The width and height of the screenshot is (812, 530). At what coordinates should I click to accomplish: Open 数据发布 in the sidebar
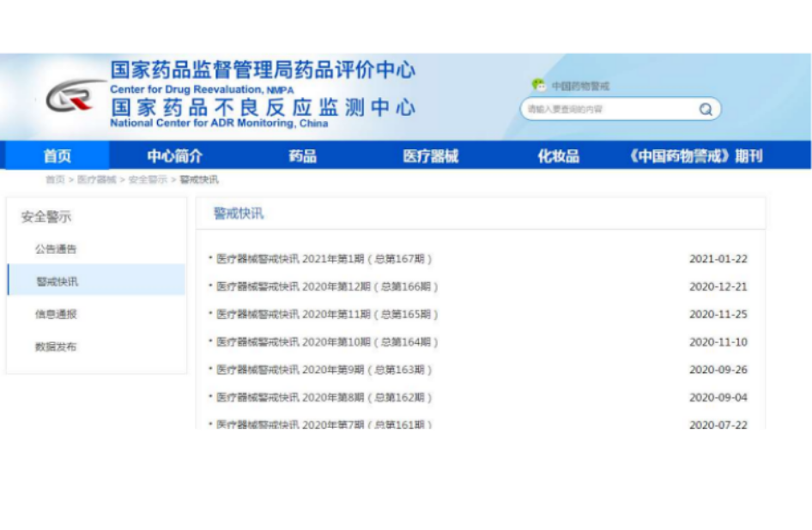[56, 347]
